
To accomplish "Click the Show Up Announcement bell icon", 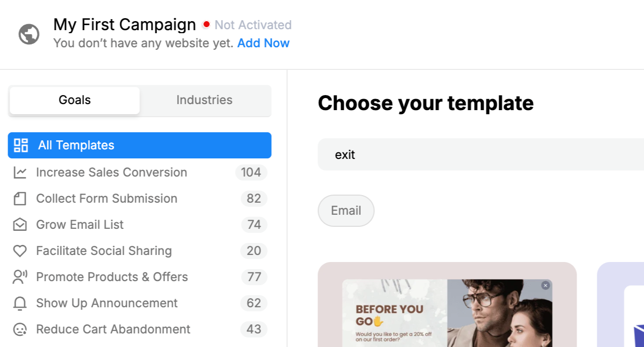I will coord(20,303).
